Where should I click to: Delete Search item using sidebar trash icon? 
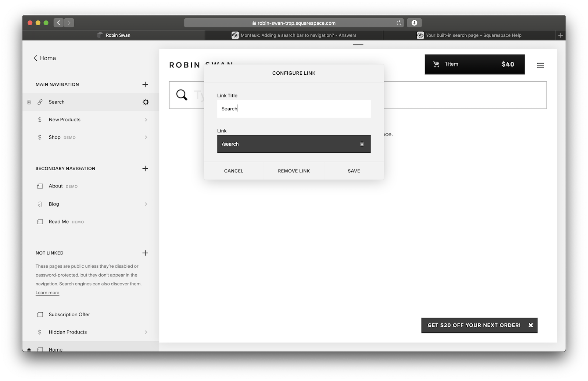point(29,102)
